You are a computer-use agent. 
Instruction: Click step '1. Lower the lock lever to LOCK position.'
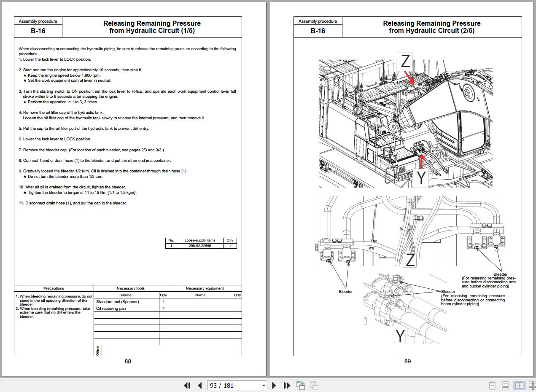point(55,59)
